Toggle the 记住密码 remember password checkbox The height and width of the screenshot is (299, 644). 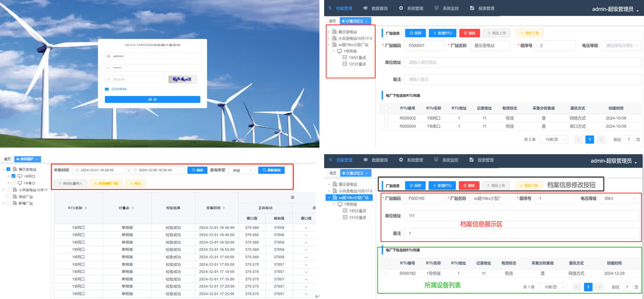107,89
